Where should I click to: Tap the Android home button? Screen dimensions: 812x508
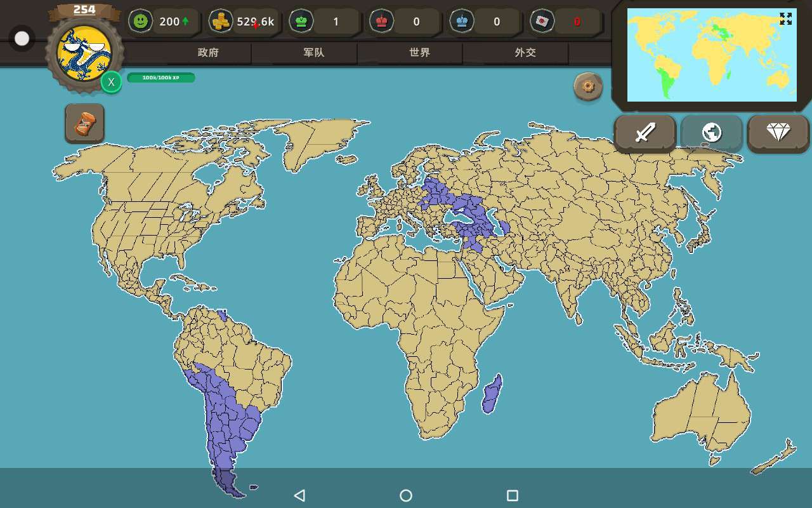coord(406,495)
